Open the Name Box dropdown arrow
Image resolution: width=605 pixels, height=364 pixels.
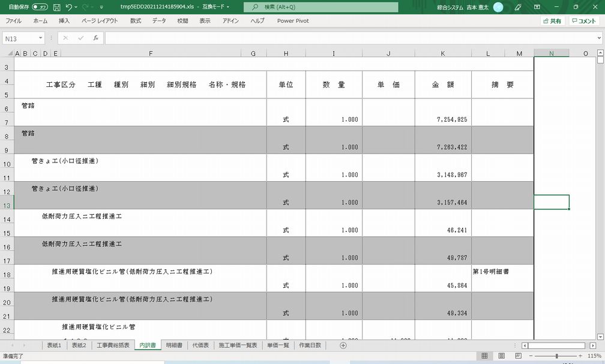coord(41,38)
